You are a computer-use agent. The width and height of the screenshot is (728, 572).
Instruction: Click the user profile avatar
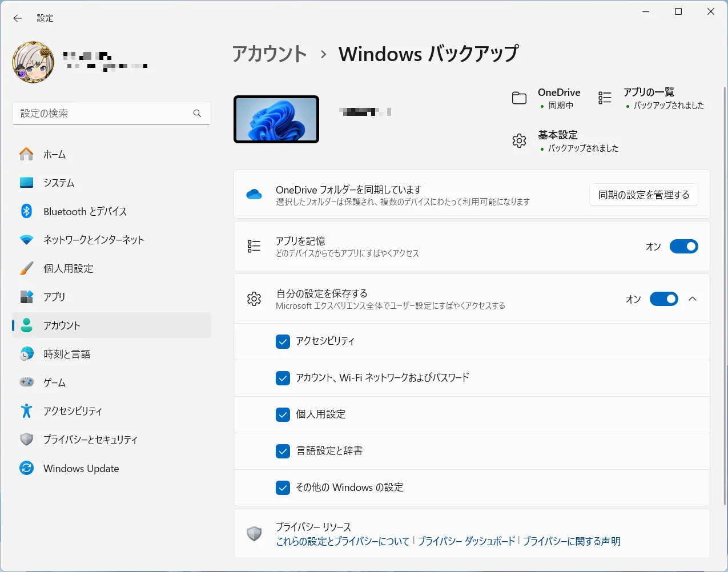[34, 62]
